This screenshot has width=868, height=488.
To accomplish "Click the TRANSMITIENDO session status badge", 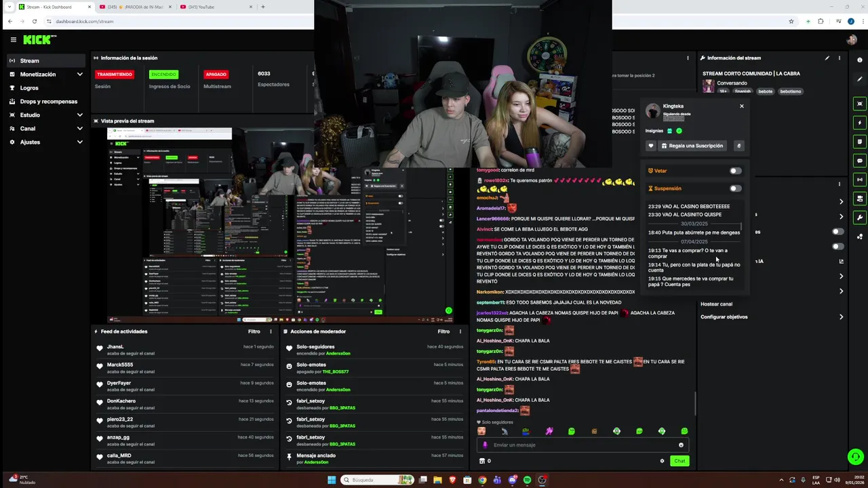I will (115, 75).
